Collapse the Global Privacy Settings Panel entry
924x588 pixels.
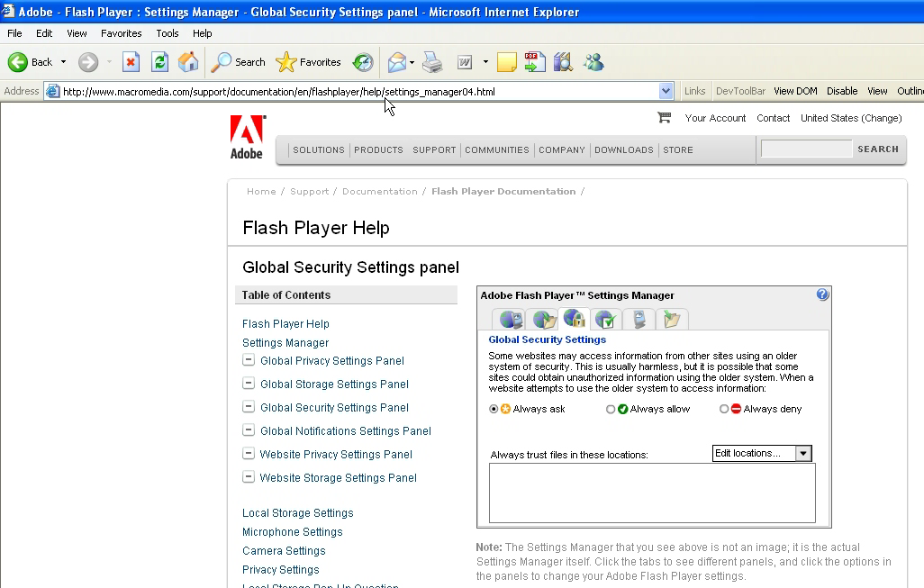[x=249, y=360]
